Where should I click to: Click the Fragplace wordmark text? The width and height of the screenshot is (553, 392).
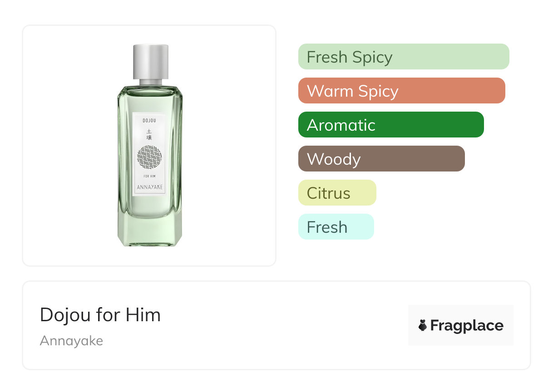coord(466,326)
